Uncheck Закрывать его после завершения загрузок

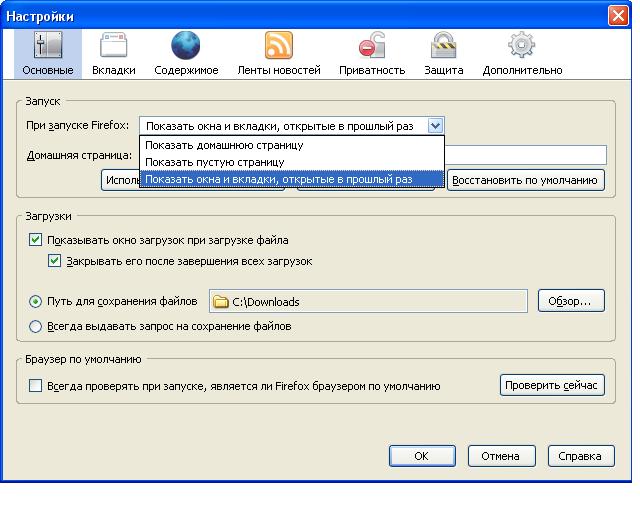(x=56, y=261)
